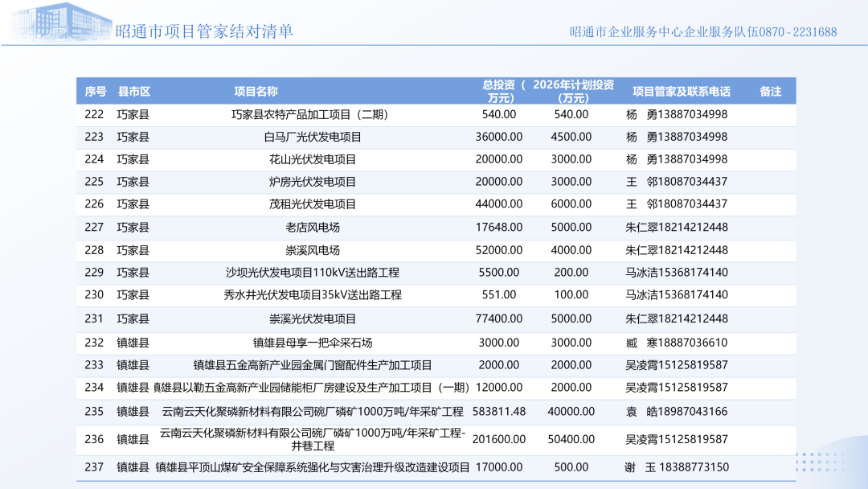Click total investment 551.00
Viewport: 868px width, 489px height.
click(x=499, y=295)
